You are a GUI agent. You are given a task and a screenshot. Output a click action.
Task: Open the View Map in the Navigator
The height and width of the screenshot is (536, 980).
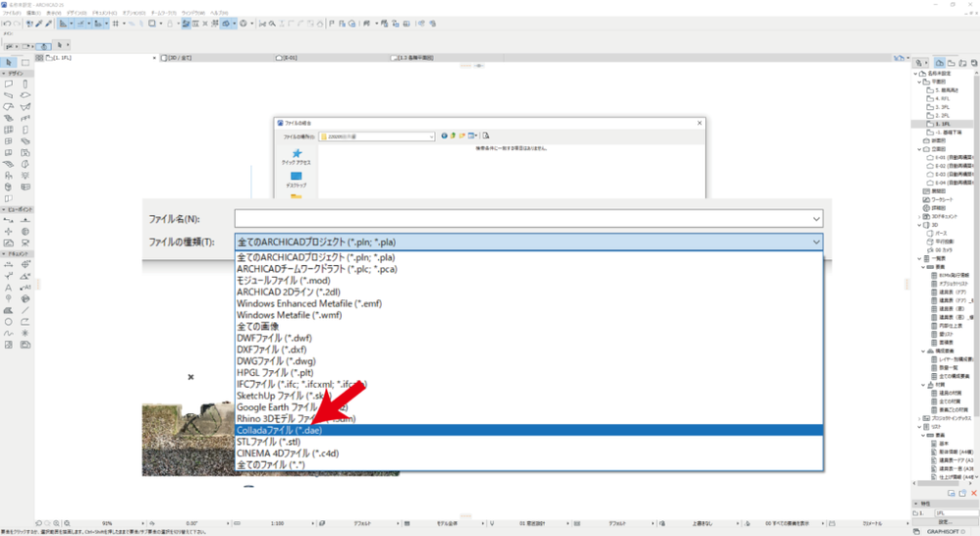click(x=952, y=63)
